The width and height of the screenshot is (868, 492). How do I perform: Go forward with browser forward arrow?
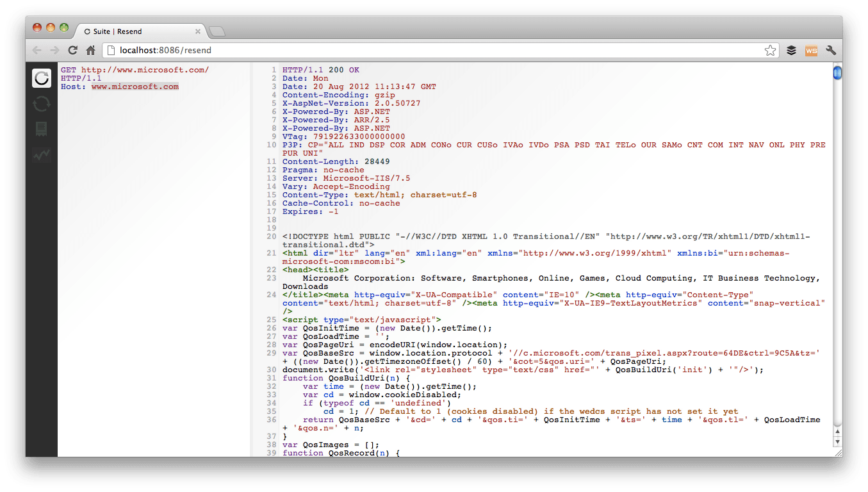[54, 50]
